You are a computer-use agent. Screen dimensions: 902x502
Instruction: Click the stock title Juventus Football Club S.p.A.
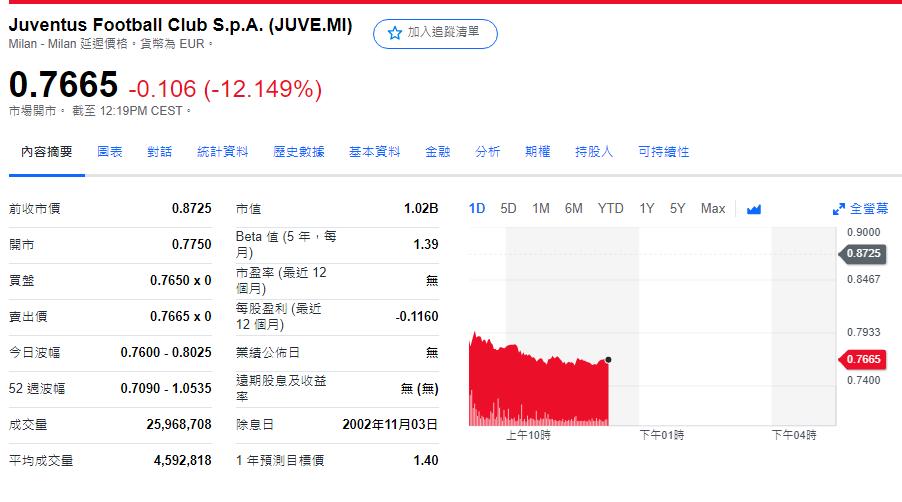180,25
